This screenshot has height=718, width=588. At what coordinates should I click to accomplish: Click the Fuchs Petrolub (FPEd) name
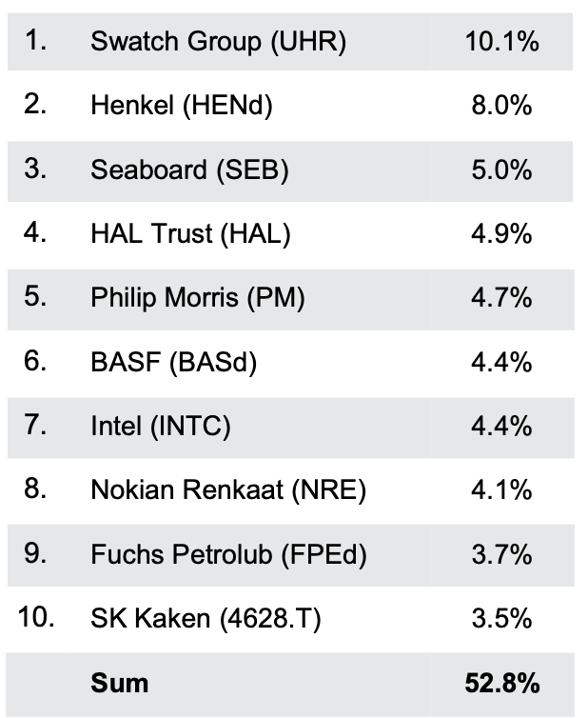coord(228,554)
